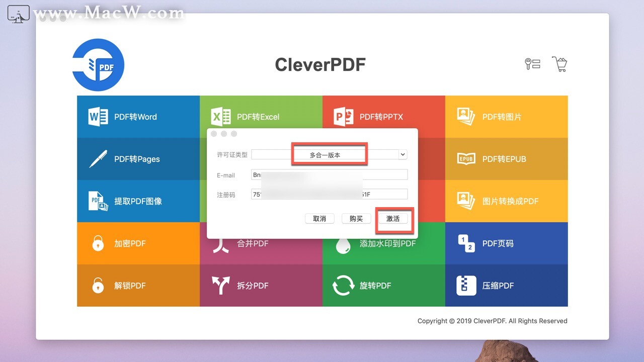Open the 压缩PDF zipper file icon
The width and height of the screenshot is (644, 362).
tap(466, 285)
